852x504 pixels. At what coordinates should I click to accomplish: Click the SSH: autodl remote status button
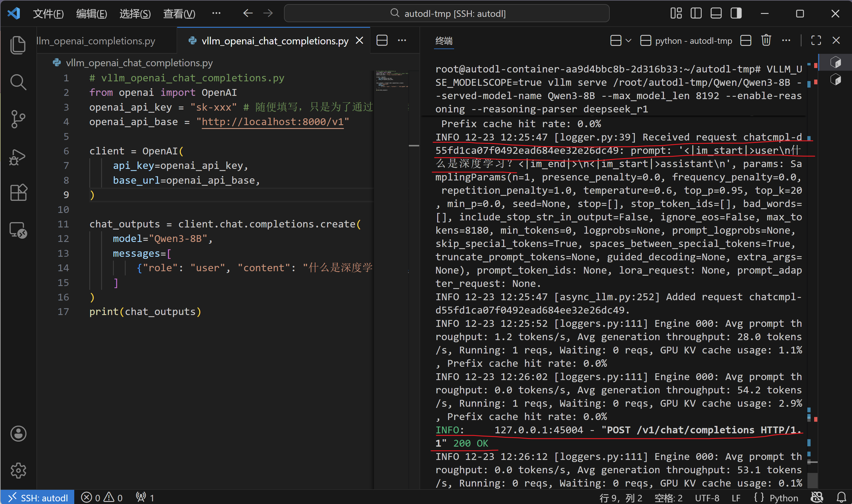pos(38,497)
